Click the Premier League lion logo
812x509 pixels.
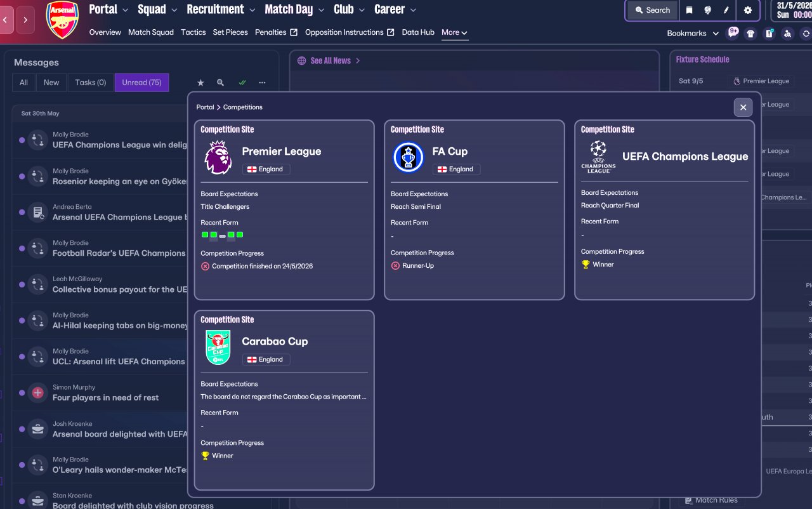218,157
